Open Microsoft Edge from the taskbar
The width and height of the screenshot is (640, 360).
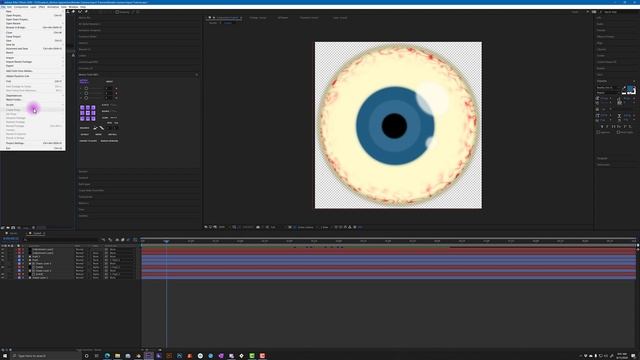click(107, 356)
